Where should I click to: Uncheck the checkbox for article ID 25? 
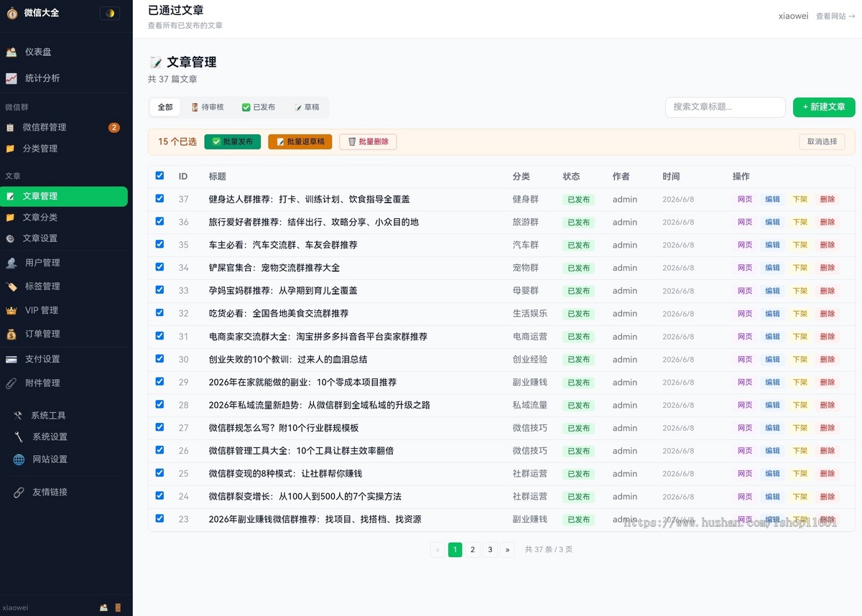click(x=159, y=473)
